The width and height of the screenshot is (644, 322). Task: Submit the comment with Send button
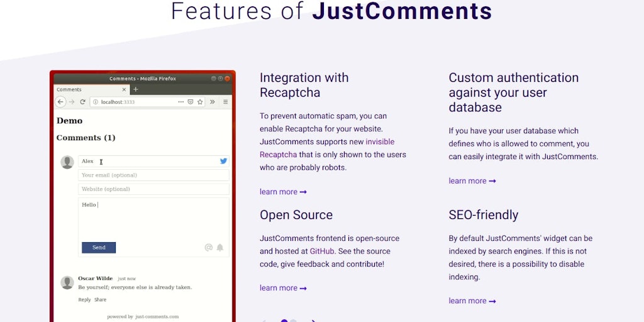(x=99, y=248)
